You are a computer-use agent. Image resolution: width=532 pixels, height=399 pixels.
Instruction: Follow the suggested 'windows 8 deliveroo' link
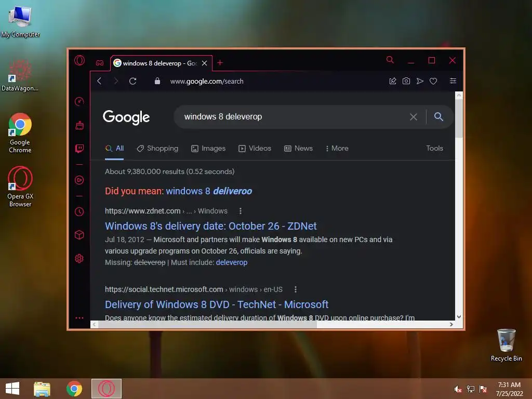tap(209, 191)
